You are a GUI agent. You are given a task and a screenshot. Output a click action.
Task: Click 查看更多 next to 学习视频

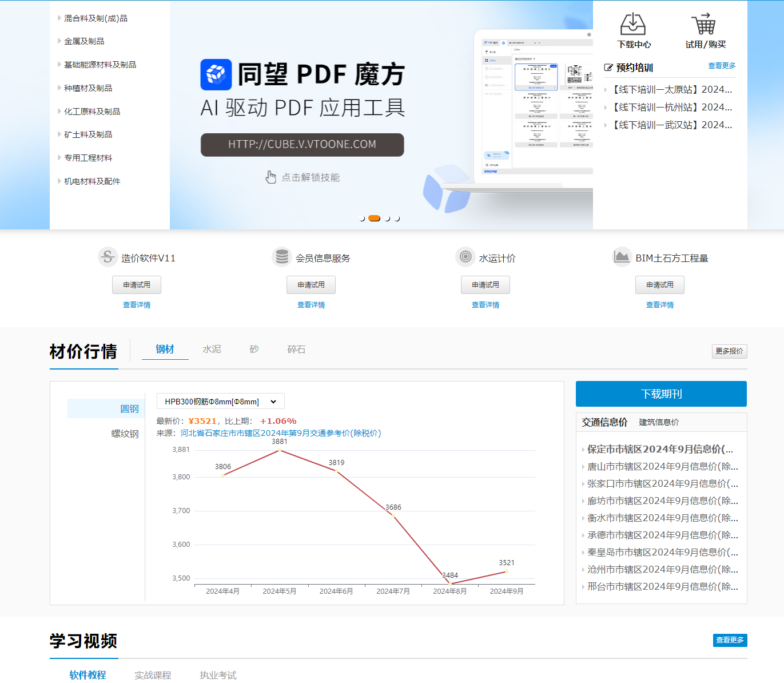[730, 640]
